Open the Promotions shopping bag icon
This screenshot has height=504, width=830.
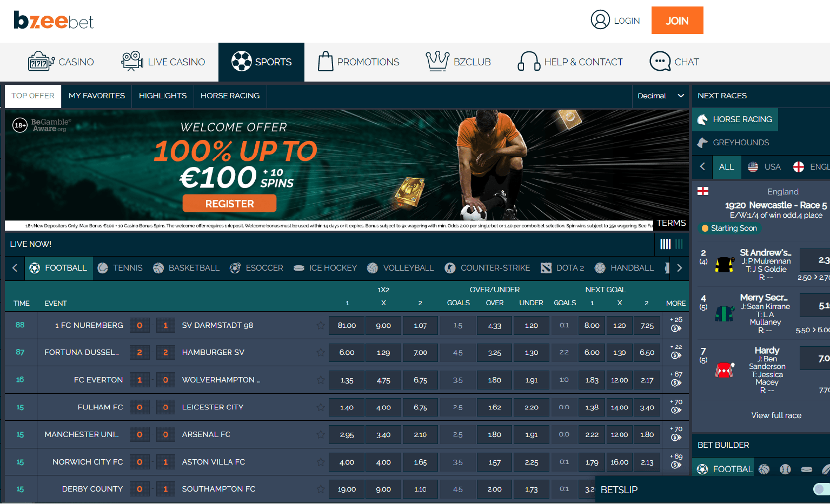326,62
